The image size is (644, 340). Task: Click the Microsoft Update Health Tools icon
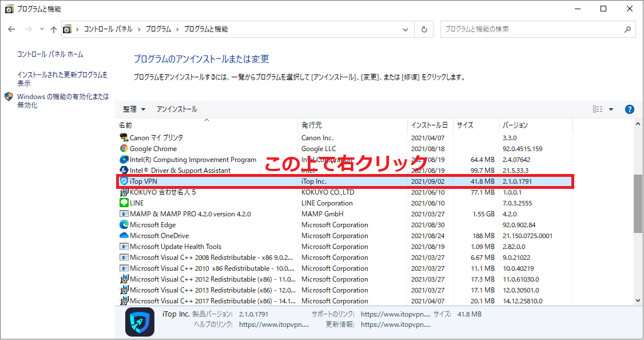coord(124,246)
